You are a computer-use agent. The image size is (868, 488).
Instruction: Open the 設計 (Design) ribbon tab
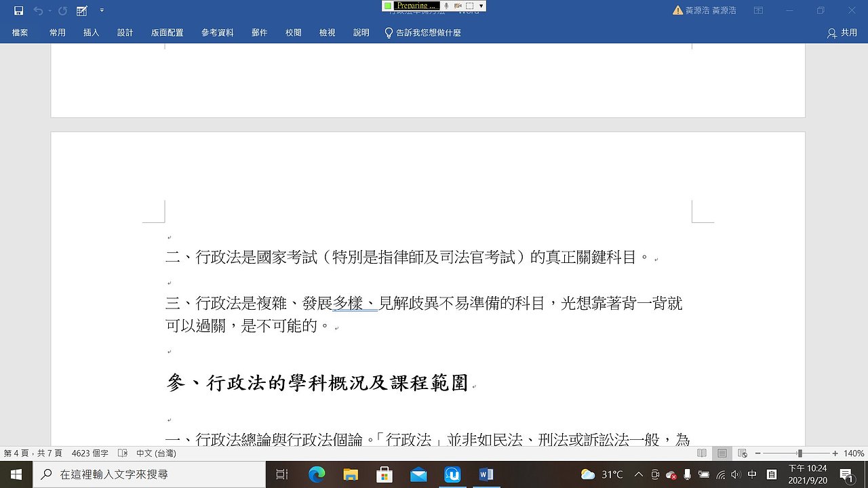click(x=125, y=33)
